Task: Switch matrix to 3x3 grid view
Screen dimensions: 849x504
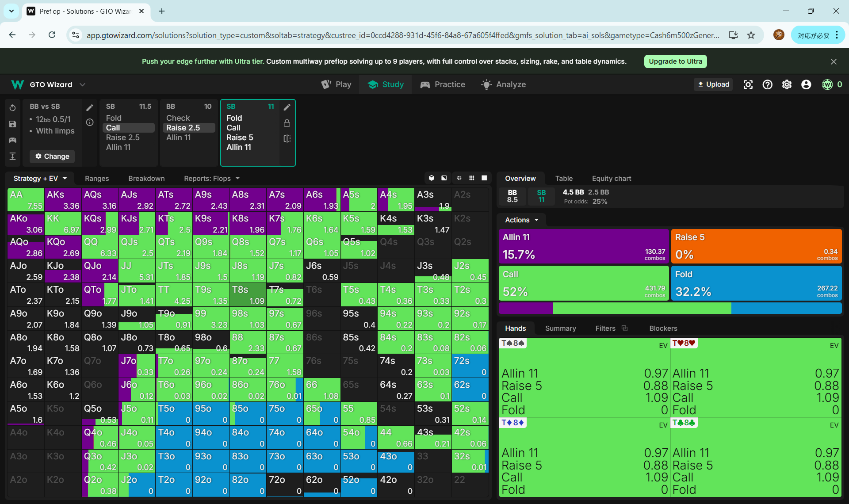Action: [472, 178]
